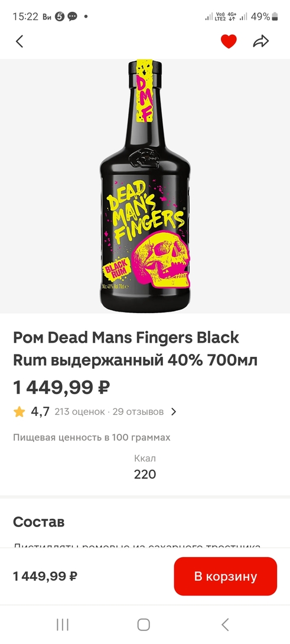Screen dimensions: 290x644
Task: Tap the Android back navigation button
Action: coord(224,625)
